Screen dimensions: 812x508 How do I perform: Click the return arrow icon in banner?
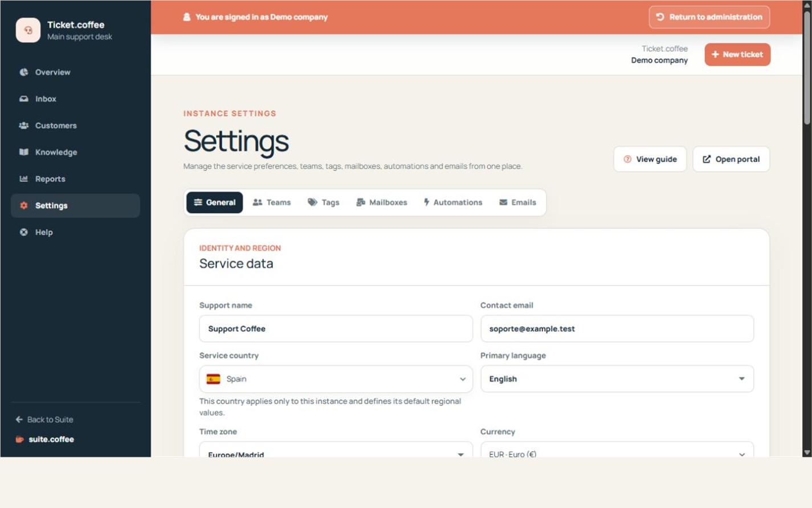tap(660, 17)
